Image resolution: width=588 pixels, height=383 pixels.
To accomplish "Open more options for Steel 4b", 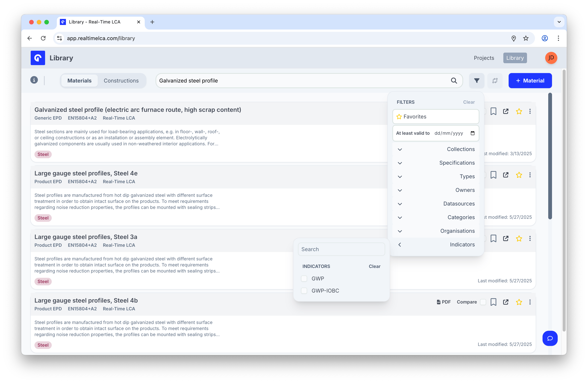I will (x=530, y=302).
